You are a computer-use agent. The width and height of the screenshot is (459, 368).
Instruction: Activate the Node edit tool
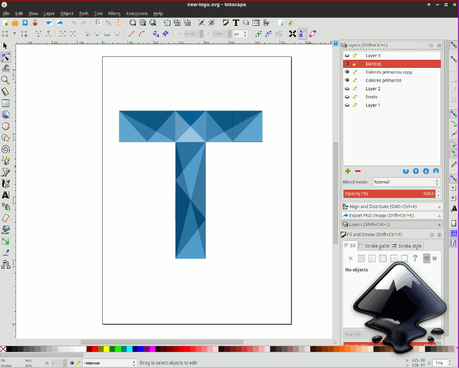coord(5,57)
